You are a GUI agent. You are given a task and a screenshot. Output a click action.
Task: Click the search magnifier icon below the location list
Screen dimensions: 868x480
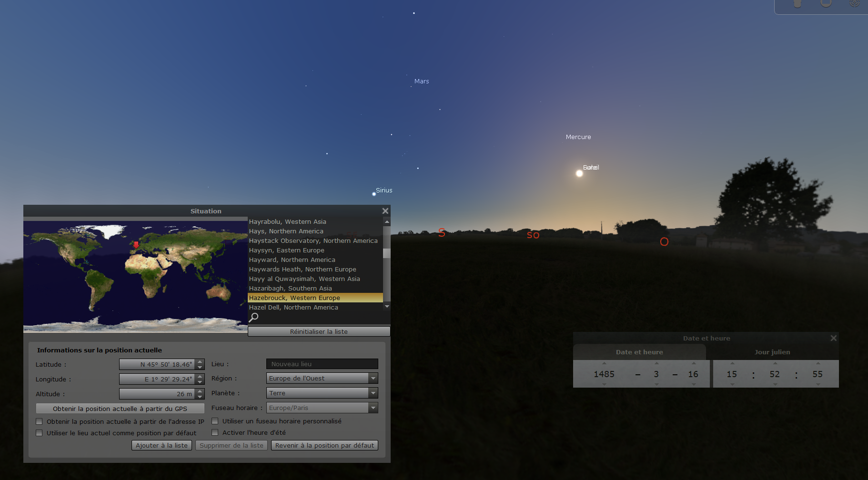tap(254, 317)
